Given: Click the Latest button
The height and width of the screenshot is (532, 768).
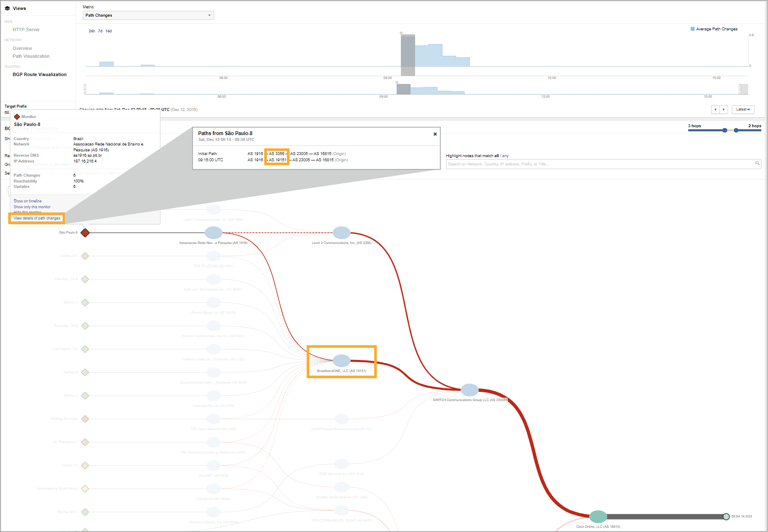Looking at the screenshot, I should tap(743, 109).
